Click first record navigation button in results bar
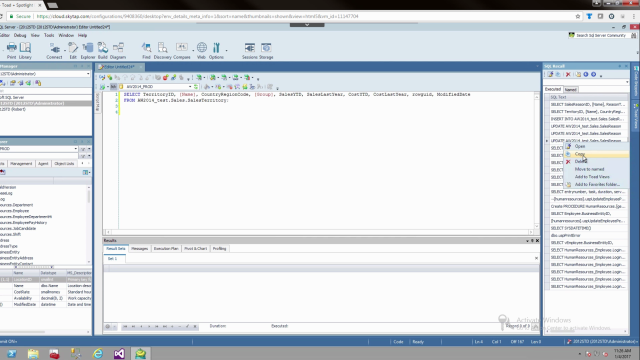 click(125, 327)
